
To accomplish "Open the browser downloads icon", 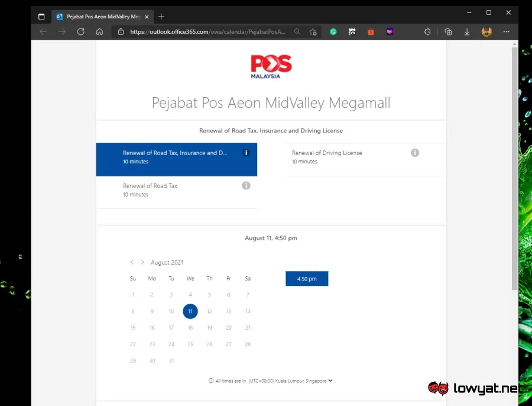I will 467,31.
